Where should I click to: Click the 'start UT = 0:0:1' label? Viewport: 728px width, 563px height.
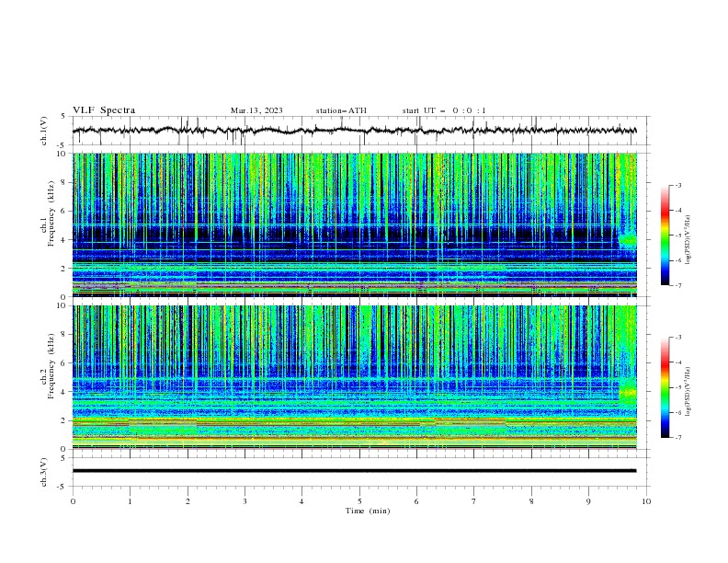[444, 110]
